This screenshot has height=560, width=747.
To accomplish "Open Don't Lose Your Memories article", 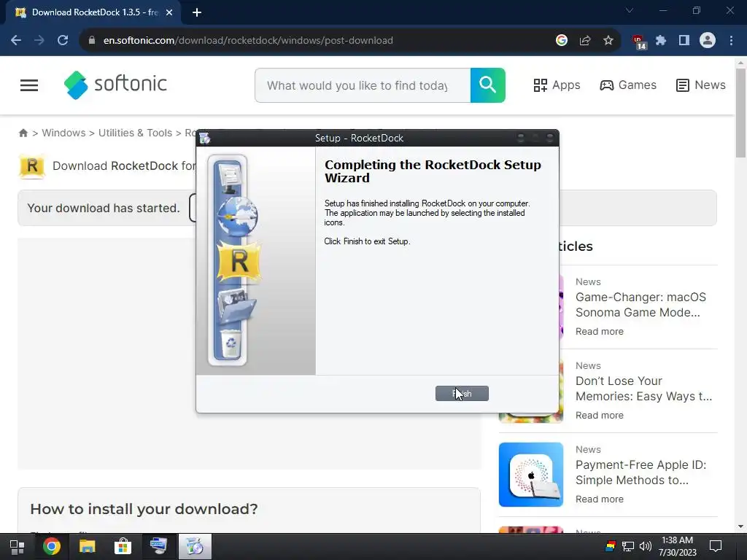I will [643, 389].
